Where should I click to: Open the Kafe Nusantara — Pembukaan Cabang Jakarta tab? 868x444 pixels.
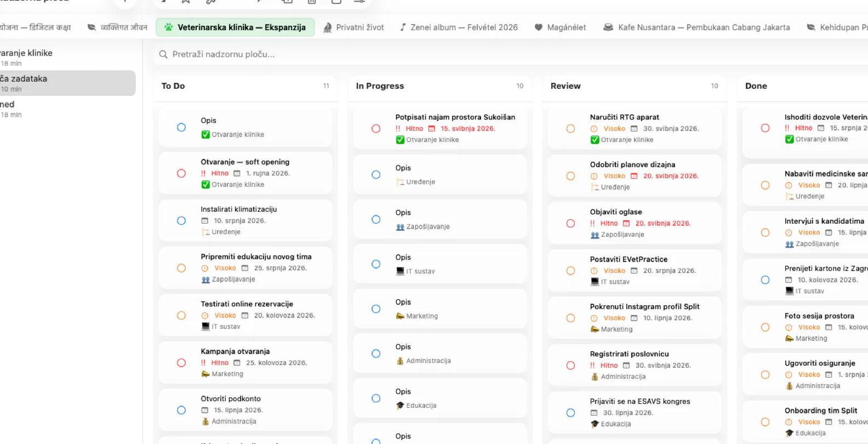click(696, 27)
